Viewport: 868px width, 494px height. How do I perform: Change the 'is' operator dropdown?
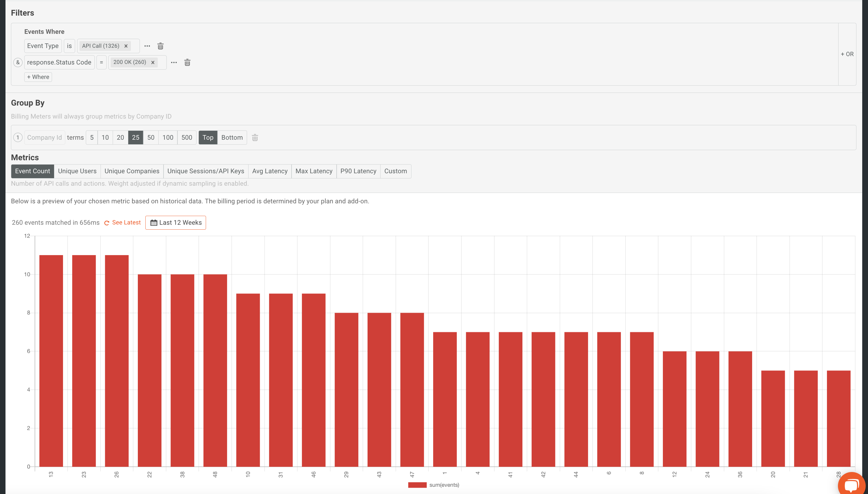69,46
